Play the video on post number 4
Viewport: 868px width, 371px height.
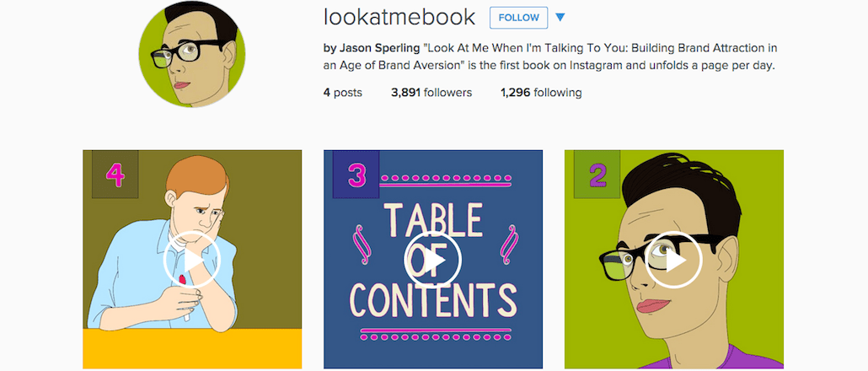coord(192,260)
